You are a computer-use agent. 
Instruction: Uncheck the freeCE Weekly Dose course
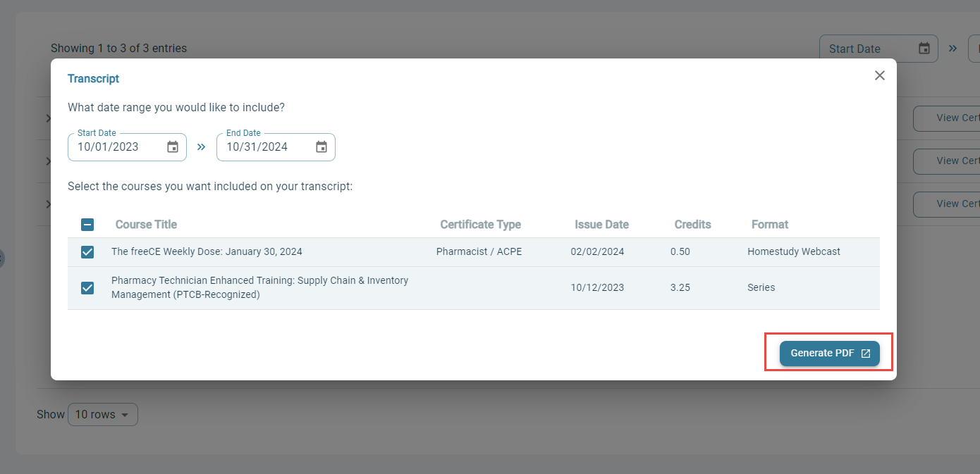87,251
